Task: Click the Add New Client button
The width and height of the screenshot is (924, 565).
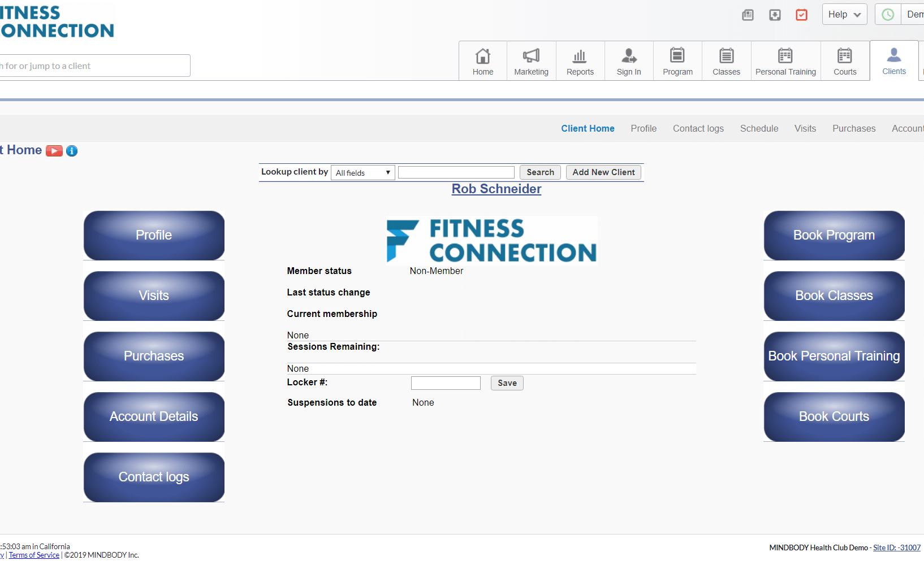Action: (603, 172)
